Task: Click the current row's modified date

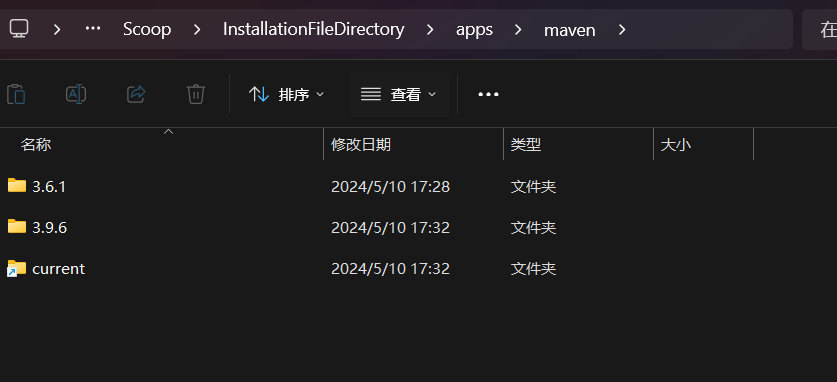Action: pyautogui.click(x=390, y=268)
